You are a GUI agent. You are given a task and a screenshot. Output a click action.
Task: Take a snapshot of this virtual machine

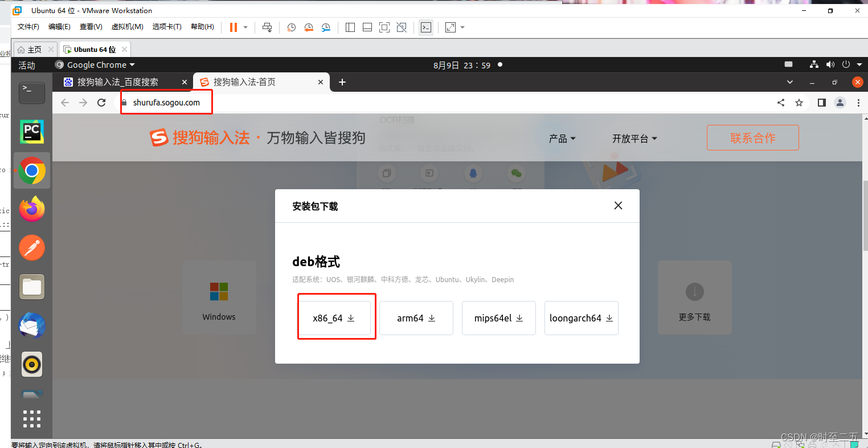click(x=291, y=27)
